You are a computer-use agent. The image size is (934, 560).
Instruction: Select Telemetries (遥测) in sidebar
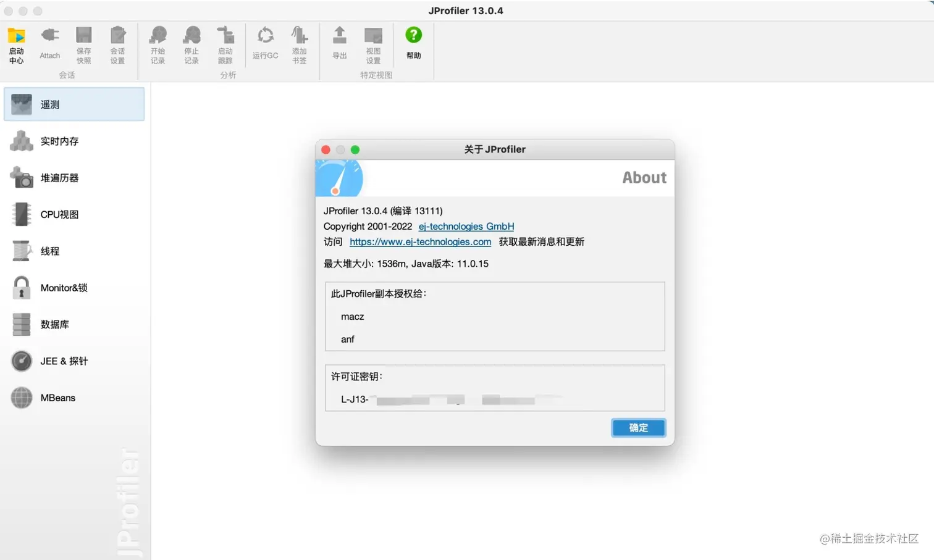coord(74,104)
